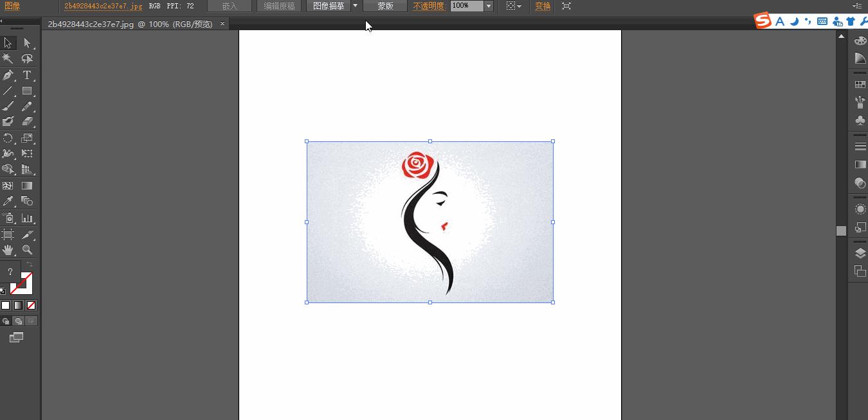Toggle Draw Behind drawing mode
The image size is (868, 420).
coord(17,321)
